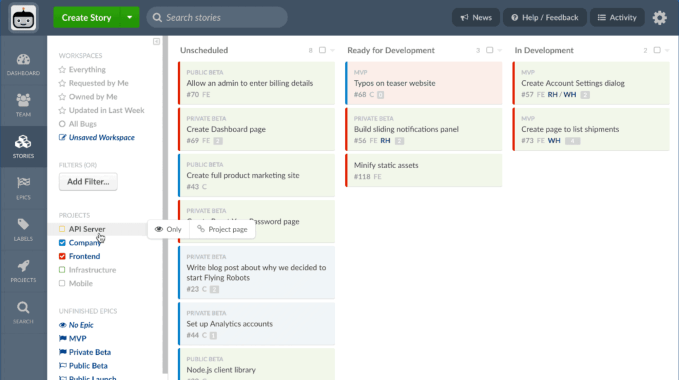
Task: Open Ready for Development column menu
Action: click(499, 50)
